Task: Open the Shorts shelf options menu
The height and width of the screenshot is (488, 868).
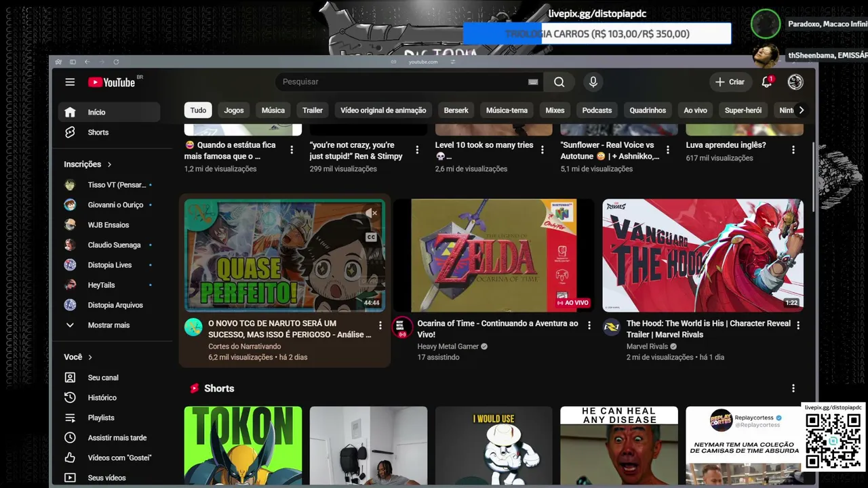Action: pos(793,388)
